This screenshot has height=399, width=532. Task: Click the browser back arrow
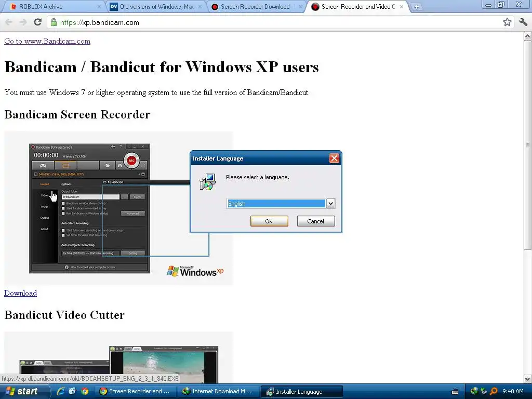[x=9, y=22]
